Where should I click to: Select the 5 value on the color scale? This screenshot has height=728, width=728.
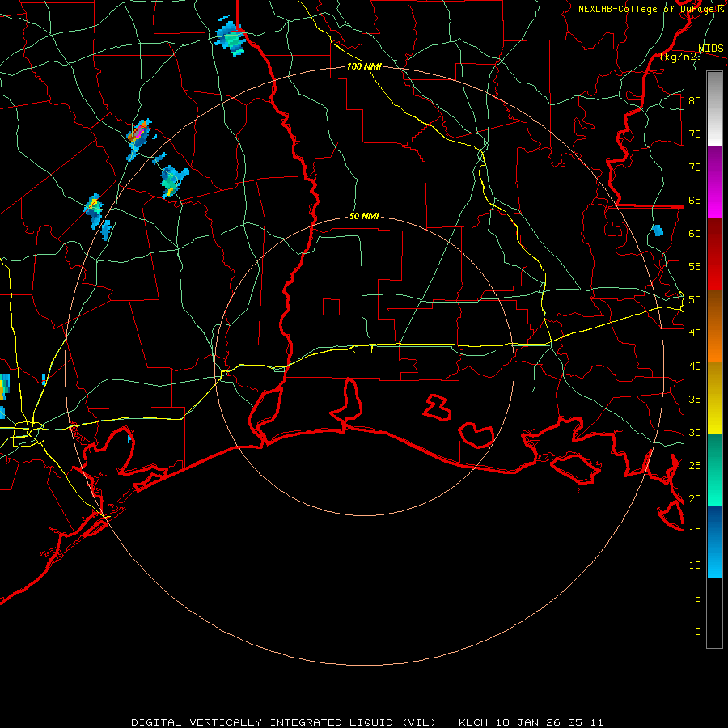click(698, 599)
